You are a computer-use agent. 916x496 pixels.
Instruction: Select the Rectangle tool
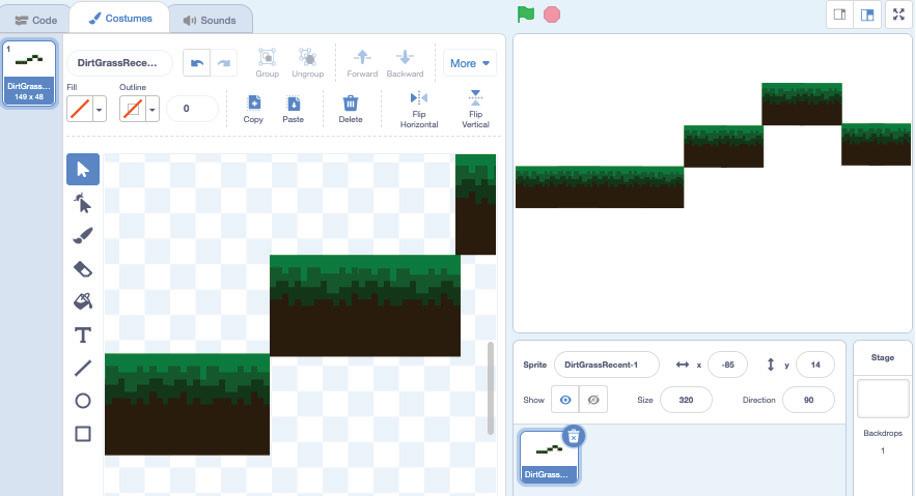pyautogui.click(x=83, y=433)
